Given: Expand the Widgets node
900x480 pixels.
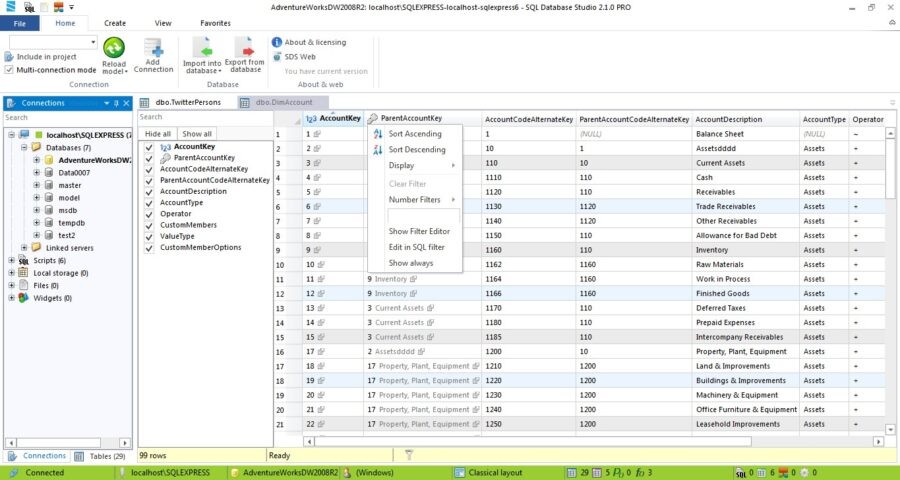Looking at the screenshot, I should tap(11, 298).
